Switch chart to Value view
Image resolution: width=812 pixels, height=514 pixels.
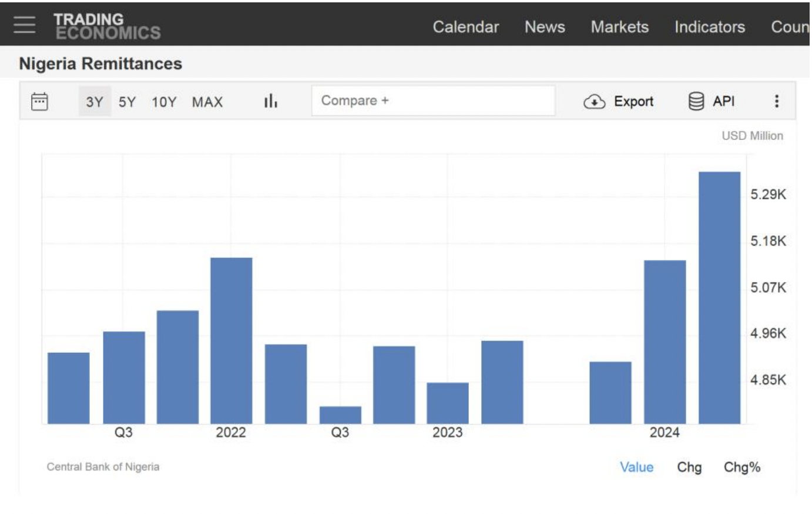pyautogui.click(x=636, y=467)
